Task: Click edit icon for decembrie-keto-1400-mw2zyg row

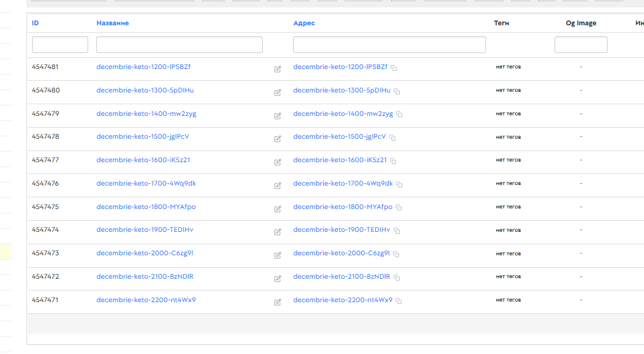Action: point(278,116)
